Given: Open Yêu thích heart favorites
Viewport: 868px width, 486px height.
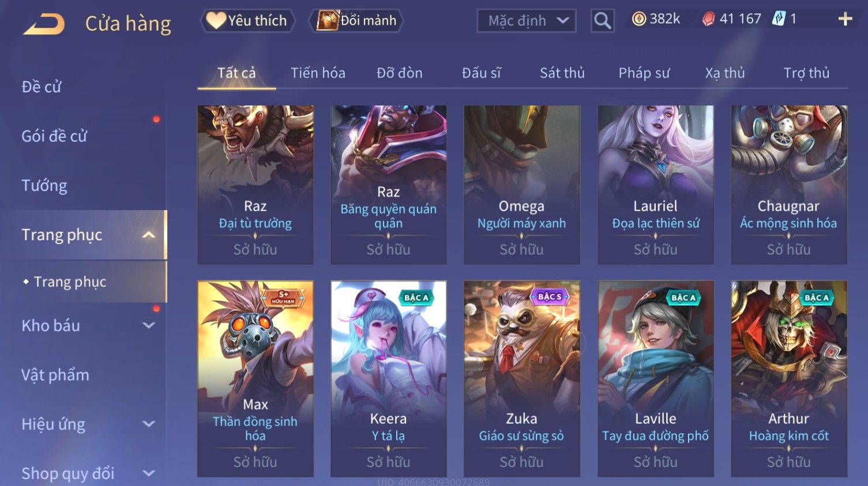Looking at the screenshot, I should (x=247, y=21).
